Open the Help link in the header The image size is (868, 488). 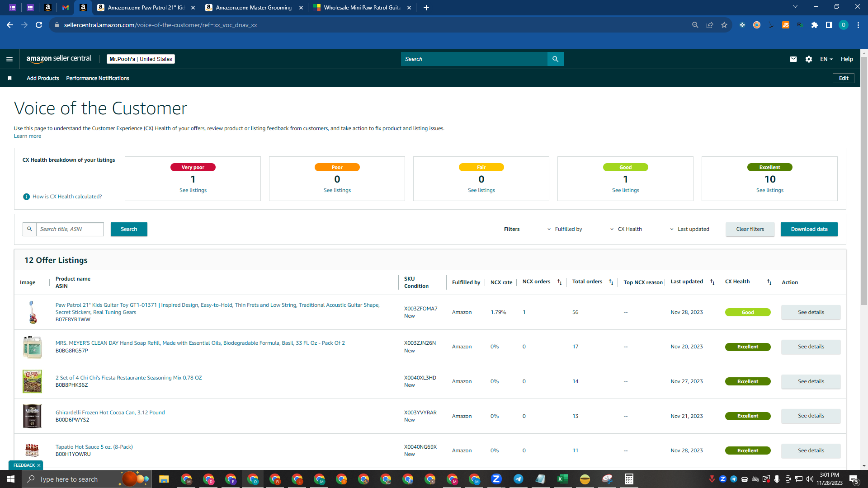point(847,59)
